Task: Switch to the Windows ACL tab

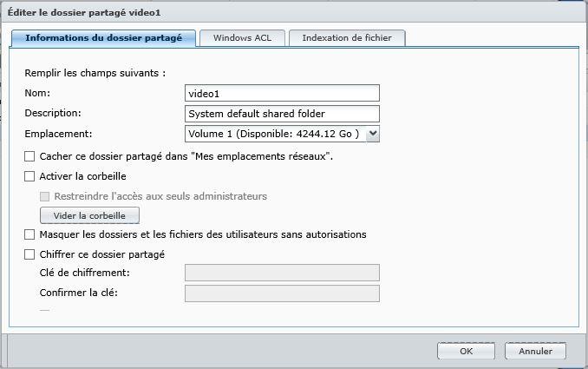Action: pyautogui.click(x=242, y=38)
